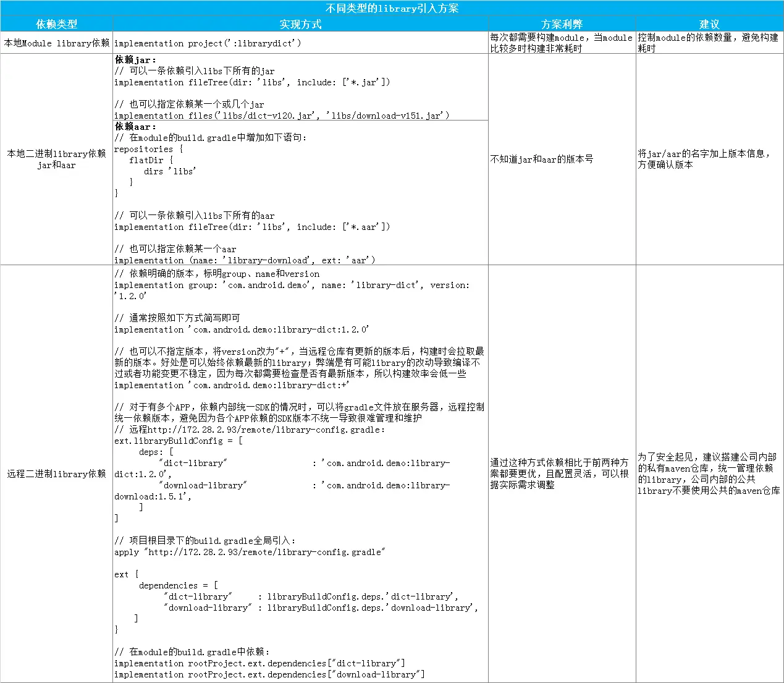
Task: Click the line with include: ['*.aar']
Action: (252, 227)
